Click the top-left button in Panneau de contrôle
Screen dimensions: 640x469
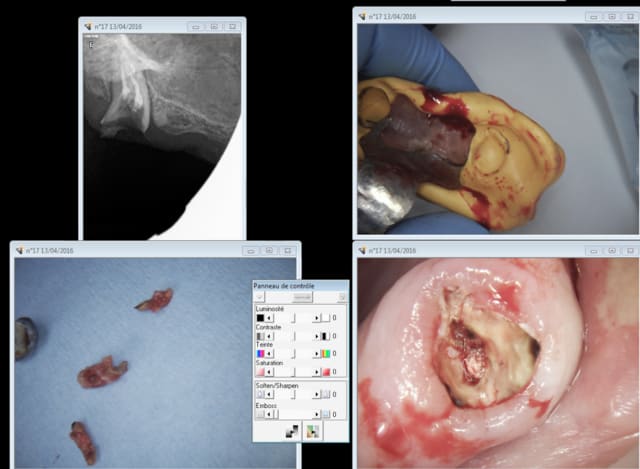tap(260, 298)
